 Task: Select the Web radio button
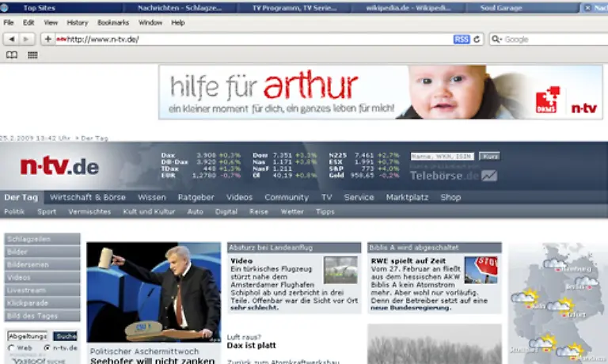(x=11, y=348)
